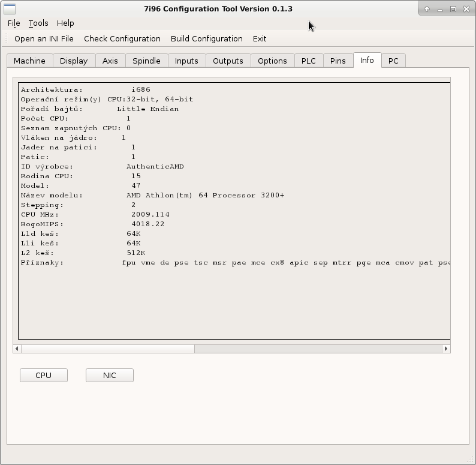The width and height of the screenshot is (476, 465).
Task: Switch to the Inputs tab
Action: click(186, 61)
